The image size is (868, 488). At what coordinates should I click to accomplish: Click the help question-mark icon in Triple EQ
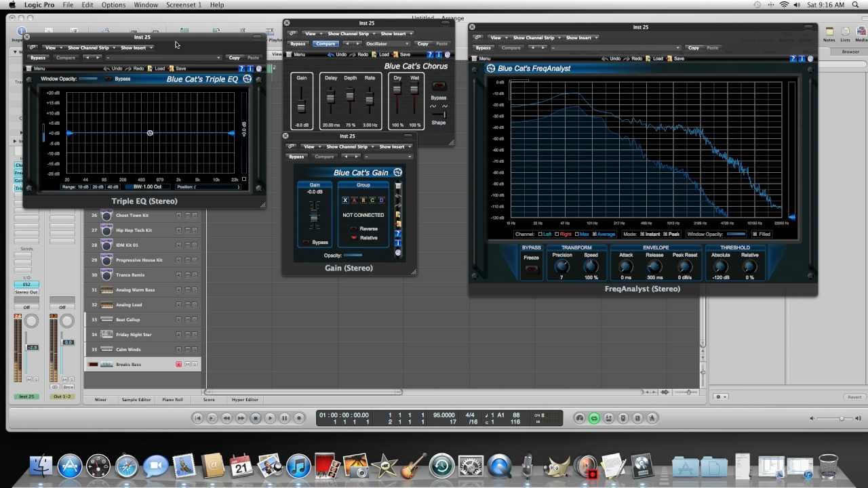tap(242, 68)
